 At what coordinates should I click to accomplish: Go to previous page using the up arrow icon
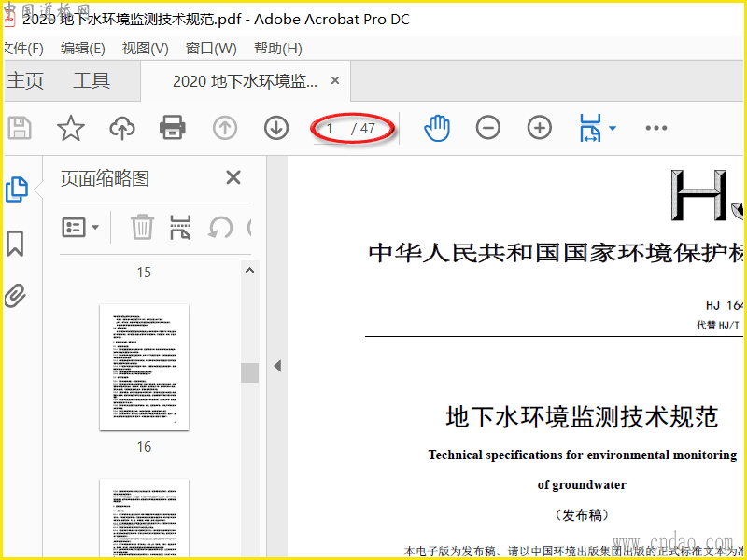(225, 128)
